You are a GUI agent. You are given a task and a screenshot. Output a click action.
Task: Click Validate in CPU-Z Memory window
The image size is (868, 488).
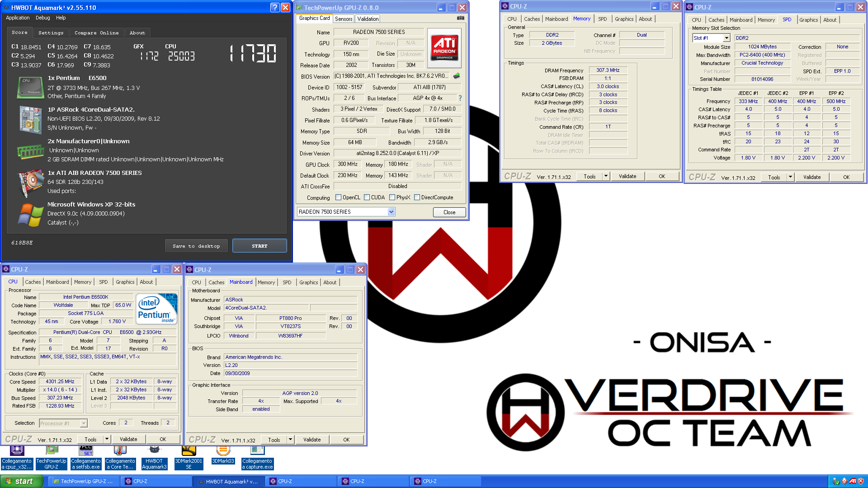click(627, 176)
